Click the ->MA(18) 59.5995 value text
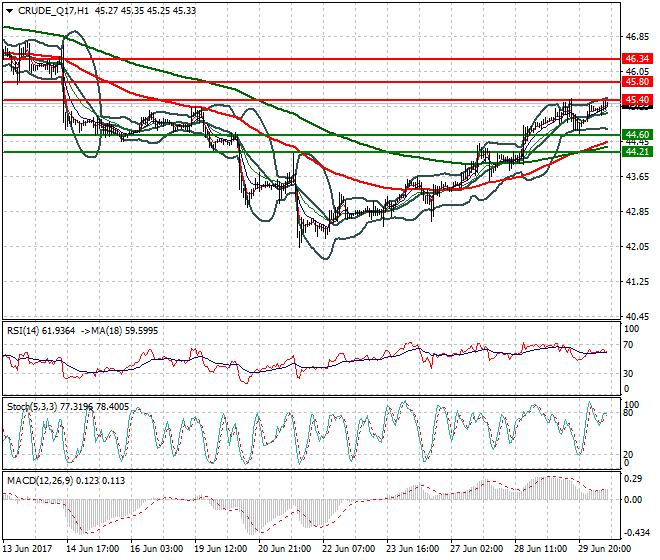 119,331
